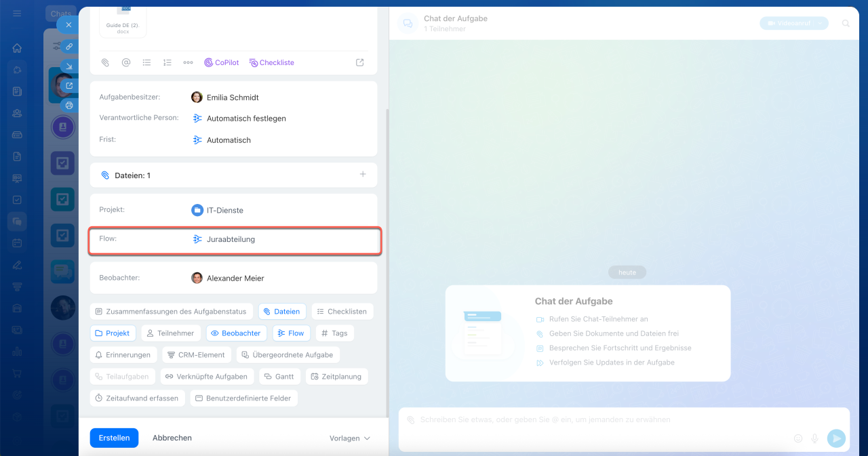Open the funnel CRM icon in left sidebar
Screen dimensions: 868x456
tap(17, 286)
